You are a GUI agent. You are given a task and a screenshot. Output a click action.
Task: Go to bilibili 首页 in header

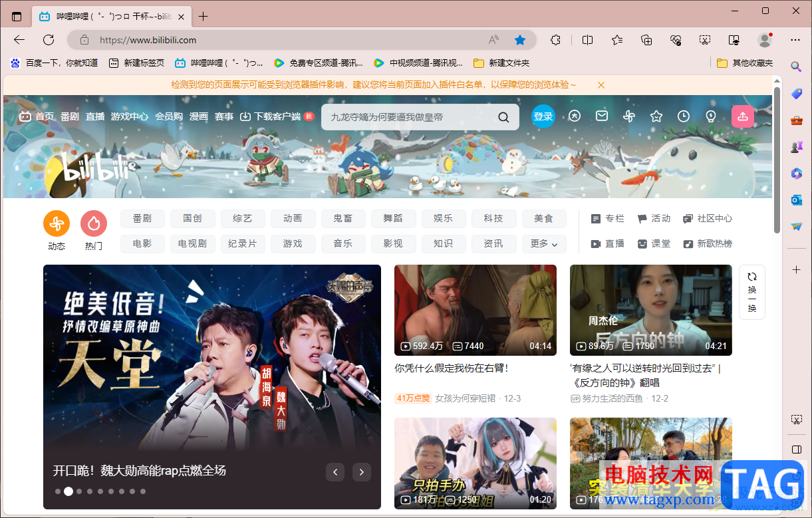(x=37, y=116)
